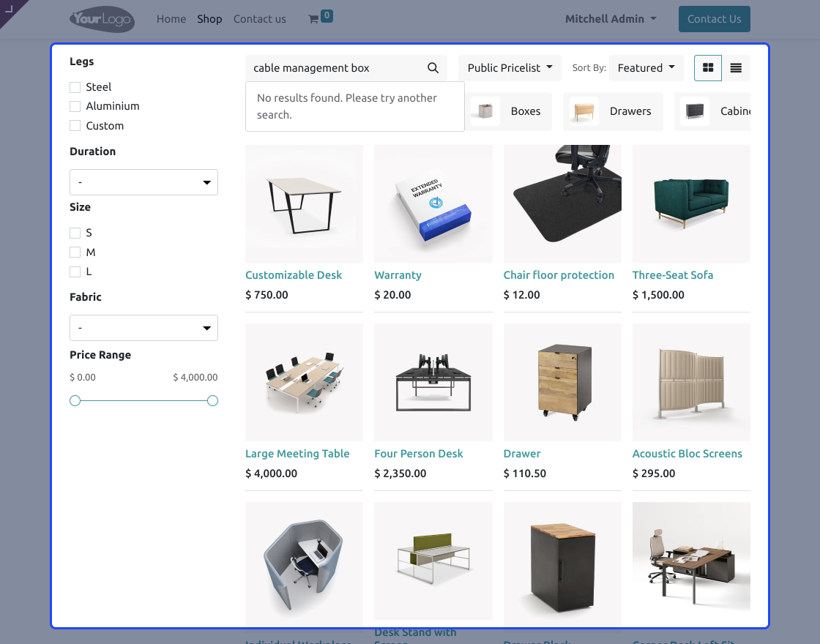Image resolution: width=820 pixels, height=644 pixels.
Task: Click the $ 4,000.00 table price
Action: (272, 473)
